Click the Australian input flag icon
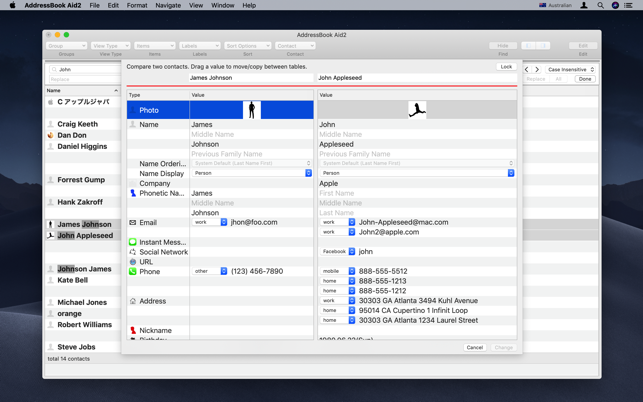The width and height of the screenshot is (643, 402). pos(543,5)
